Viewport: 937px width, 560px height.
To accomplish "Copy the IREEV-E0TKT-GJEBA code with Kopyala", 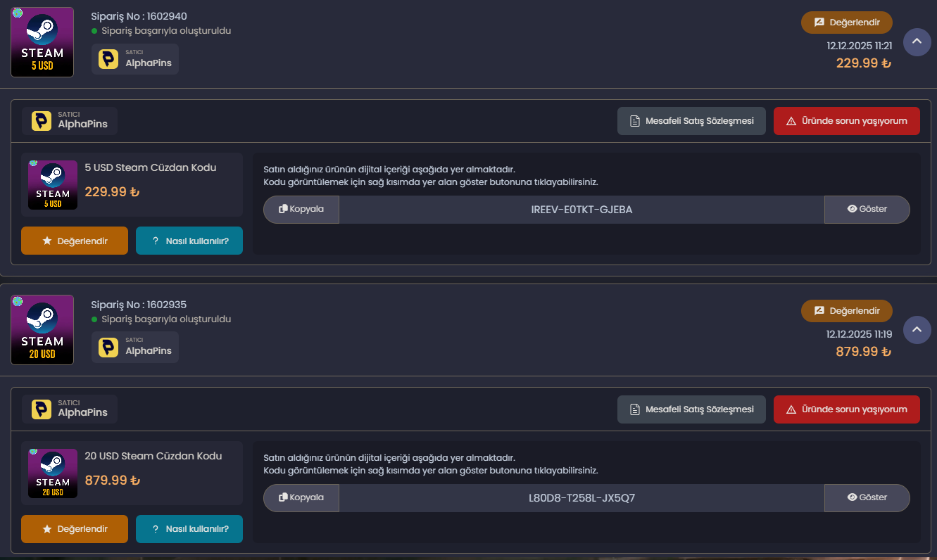I will coord(301,210).
